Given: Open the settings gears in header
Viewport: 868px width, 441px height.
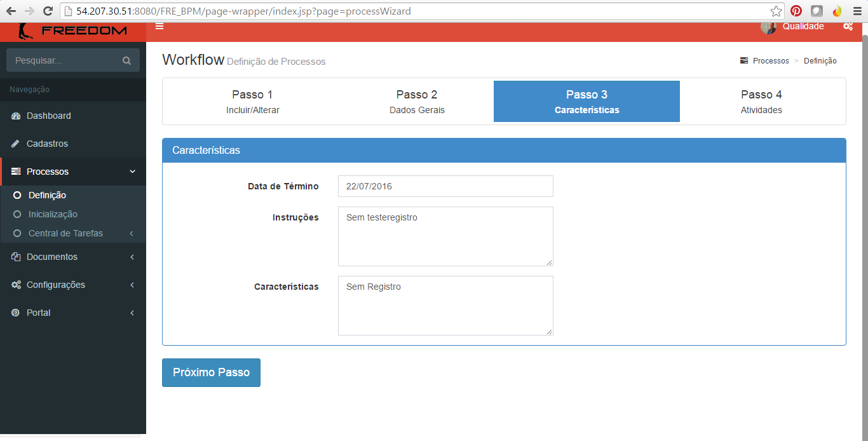Looking at the screenshot, I should tap(848, 26).
